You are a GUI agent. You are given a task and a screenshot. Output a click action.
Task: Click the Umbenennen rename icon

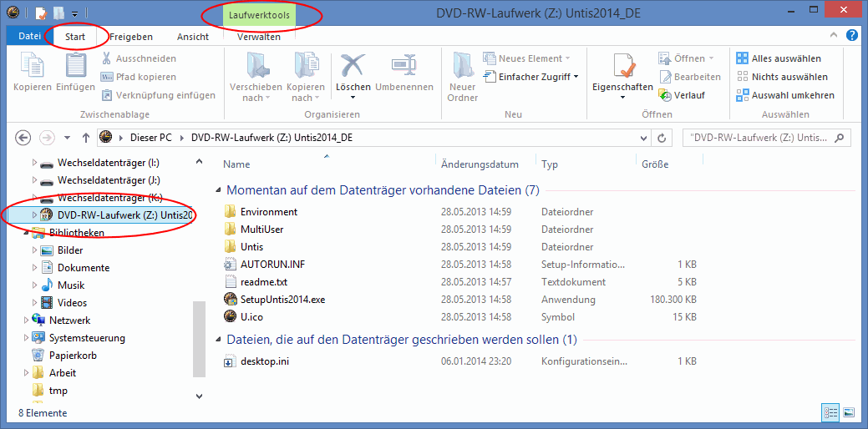[x=404, y=67]
